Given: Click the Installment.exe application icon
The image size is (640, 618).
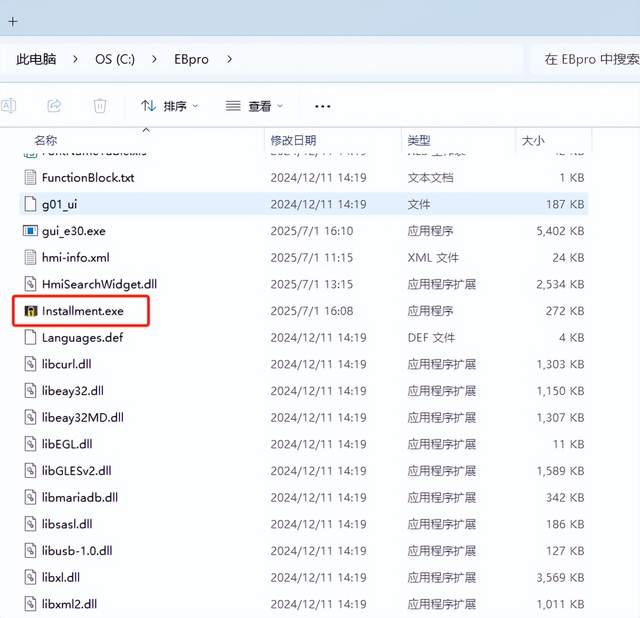Looking at the screenshot, I should tap(31, 311).
